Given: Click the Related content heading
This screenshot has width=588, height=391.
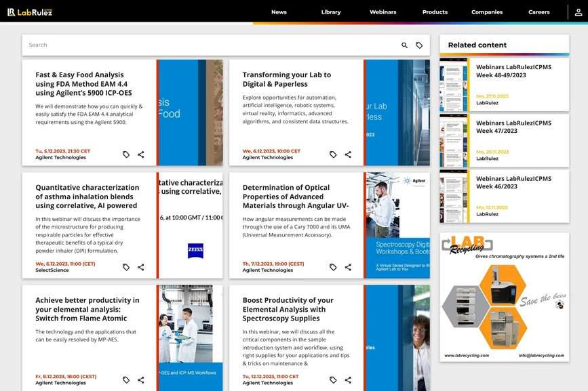Looking at the screenshot, I should click(x=477, y=45).
